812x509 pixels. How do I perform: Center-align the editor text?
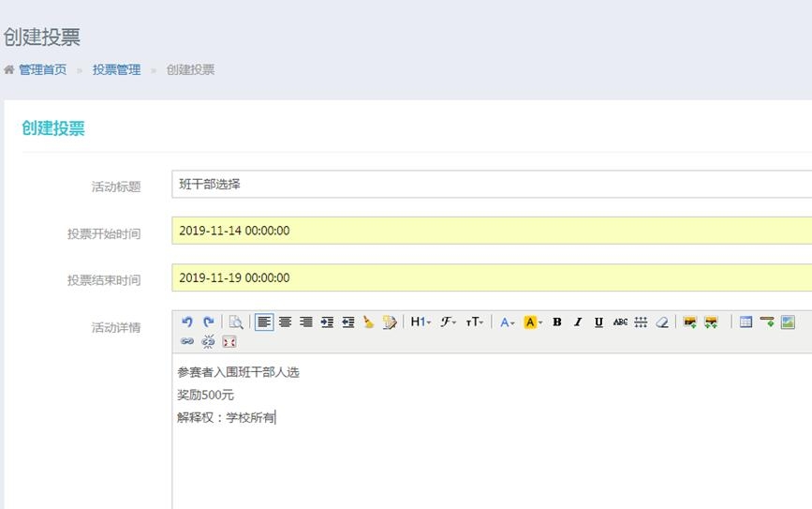pyautogui.click(x=285, y=322)
